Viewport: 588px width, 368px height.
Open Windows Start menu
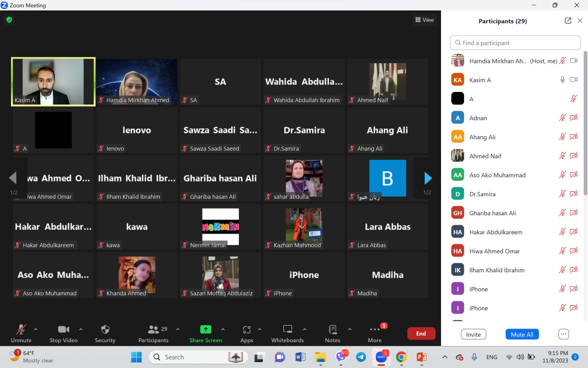coord(136,357)
